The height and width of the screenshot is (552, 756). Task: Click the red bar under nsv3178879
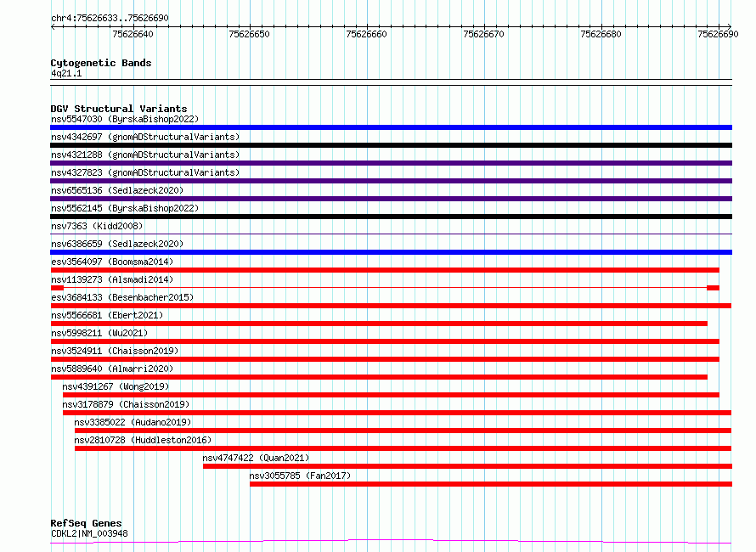click(398, 413)
